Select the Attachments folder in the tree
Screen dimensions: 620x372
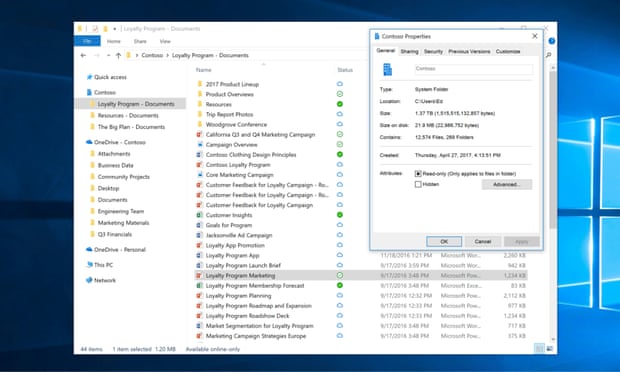(x=114, y=154)
